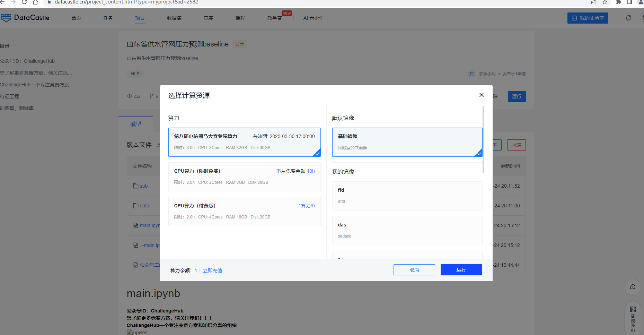
Task: Open main.ipynb file link
Action: coord(150,226)
